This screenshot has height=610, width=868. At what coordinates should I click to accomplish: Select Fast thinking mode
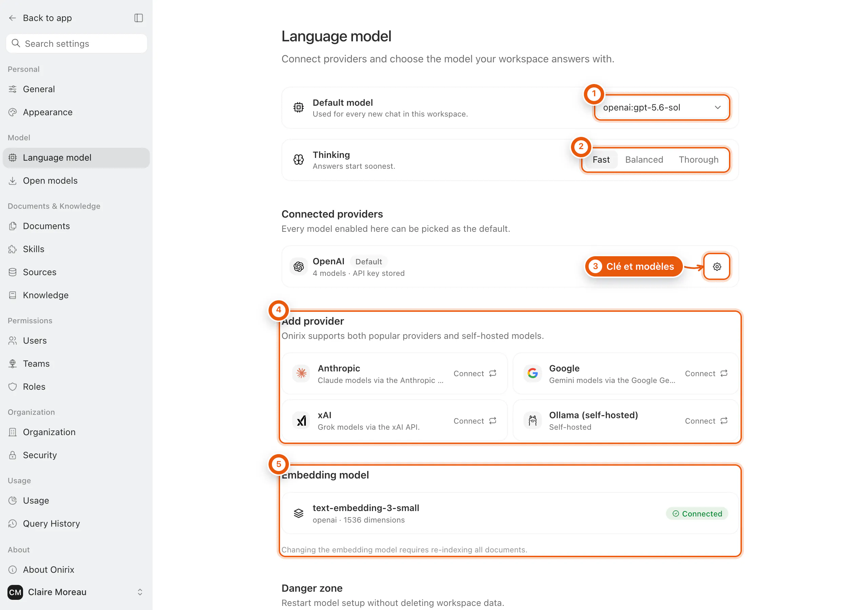pyautogui.click(x=601, y=160)
